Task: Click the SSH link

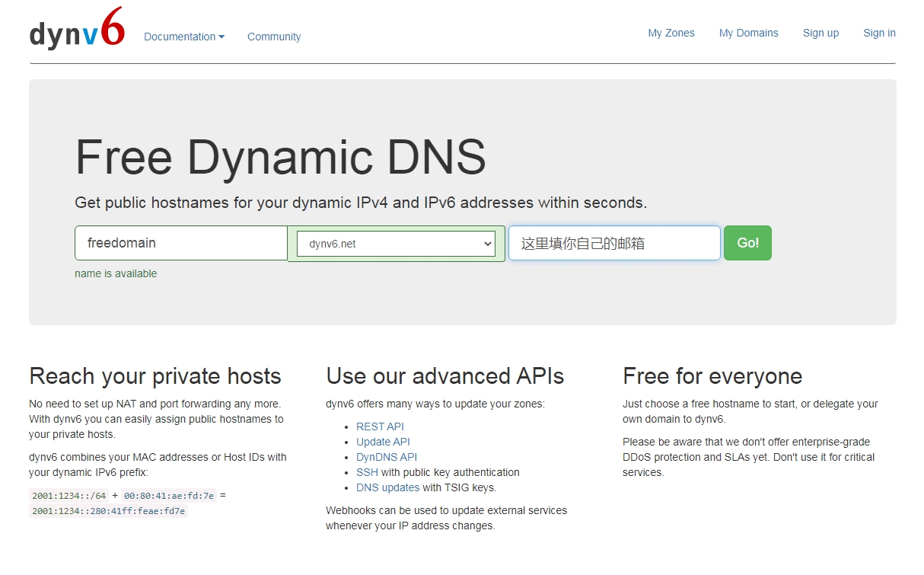Action: tap(367, 472)
